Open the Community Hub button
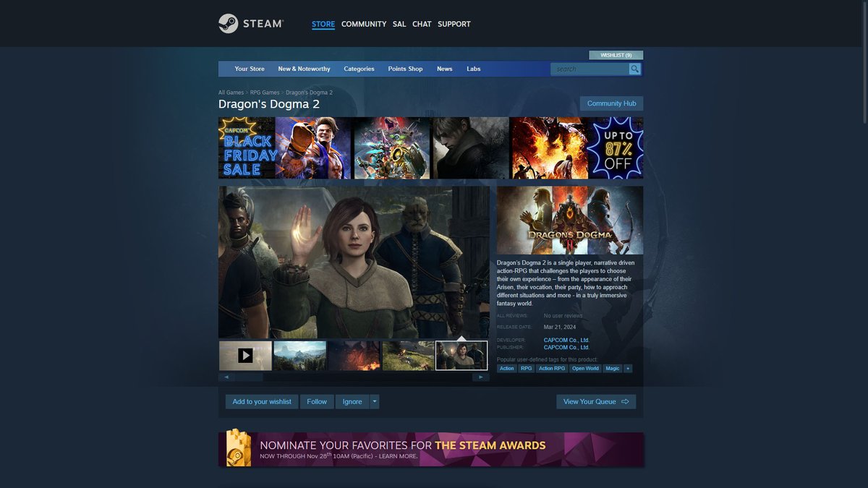 point(611,103)
